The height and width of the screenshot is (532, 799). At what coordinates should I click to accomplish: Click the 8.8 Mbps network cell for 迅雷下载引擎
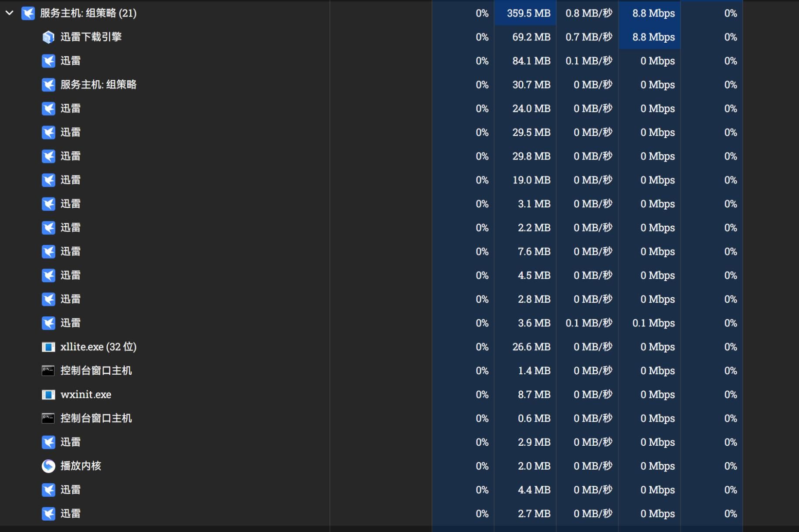(653, 37)
